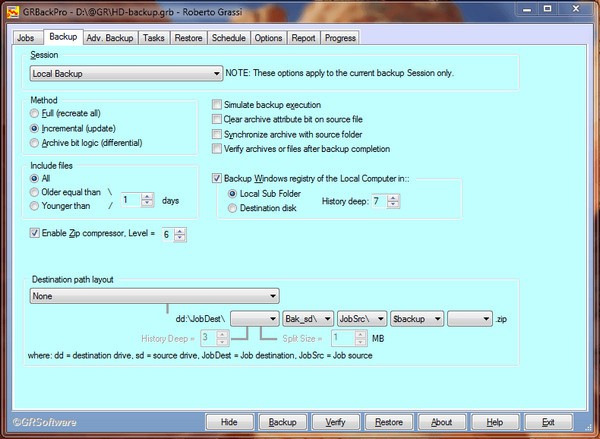Go to the Adv. Backup tab
This screenshot has height=439, width=600.
pos(109,38)
